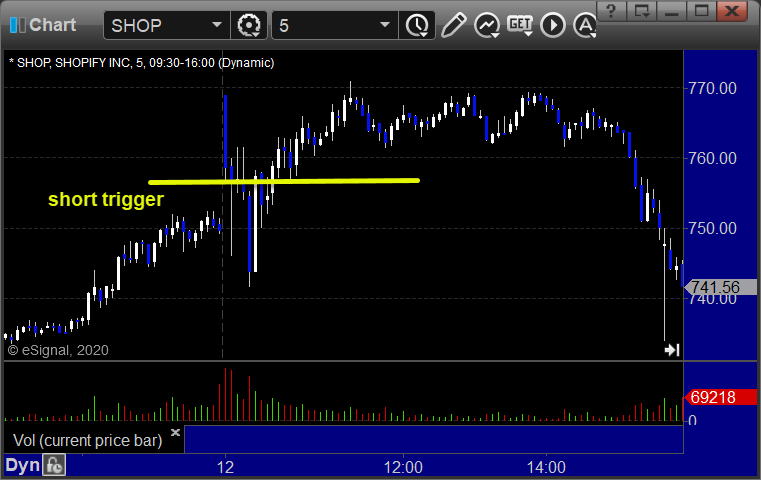Expand the 5 interval dropdown
The width and height of the screenshot is (761, 480).
[x=384, y=24]
